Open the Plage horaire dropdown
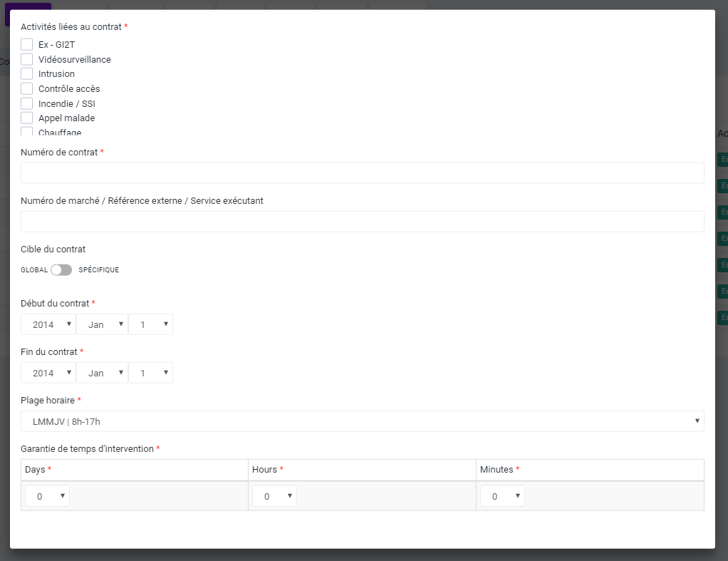 pos(362,421)
